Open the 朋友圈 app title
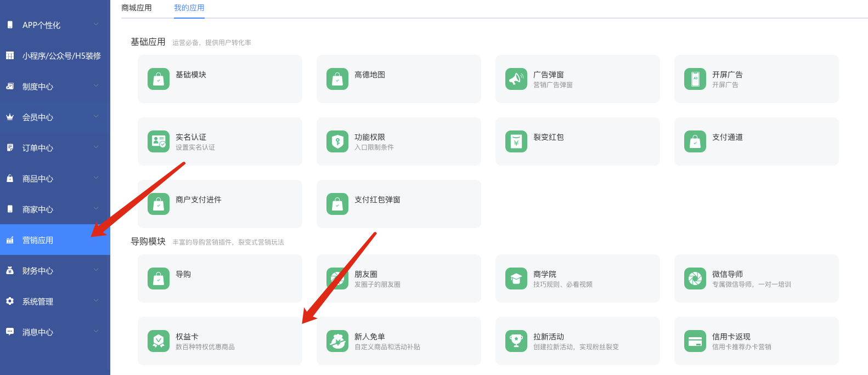 [x=366, y=274]
